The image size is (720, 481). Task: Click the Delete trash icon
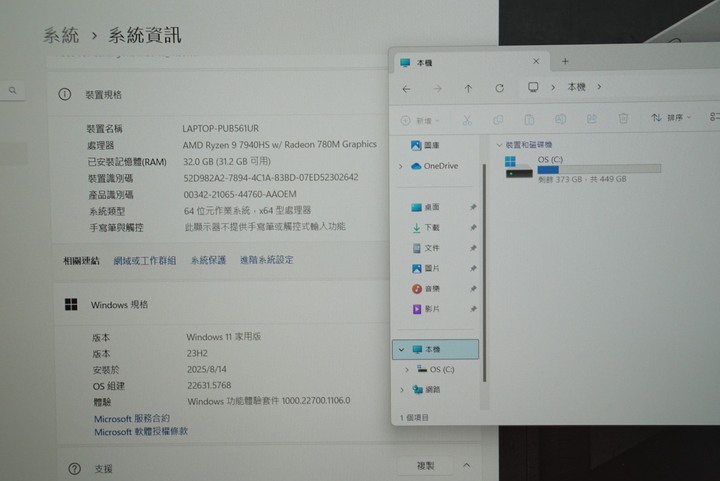pyautogui.click(x=623, y=119)
